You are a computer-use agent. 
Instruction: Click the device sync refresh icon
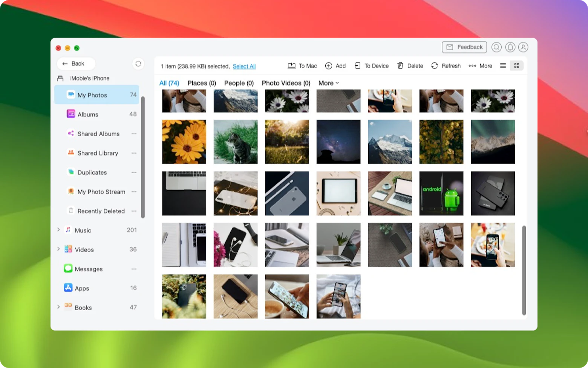click(x=138, y=64)
